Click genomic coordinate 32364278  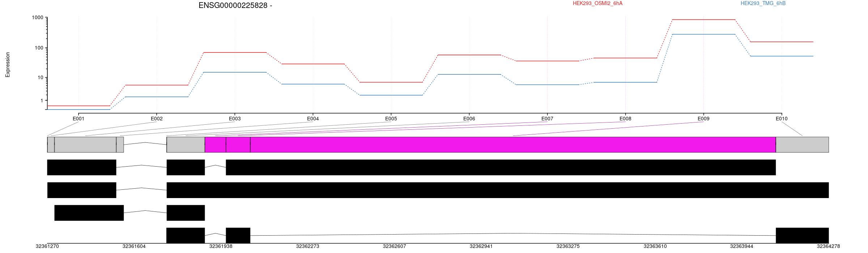pos(829,246)
